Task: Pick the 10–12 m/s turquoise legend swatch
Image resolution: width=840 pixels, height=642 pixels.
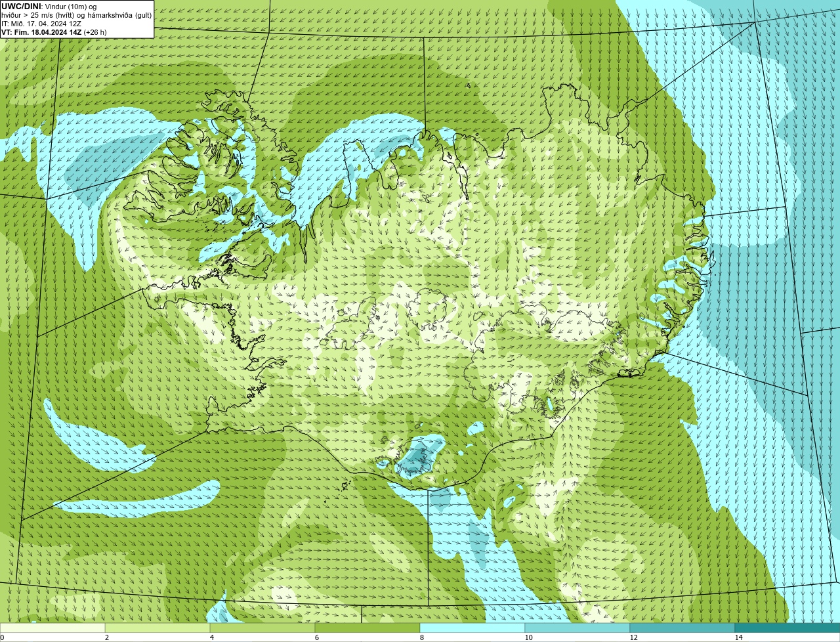Action: pos(577,628)
